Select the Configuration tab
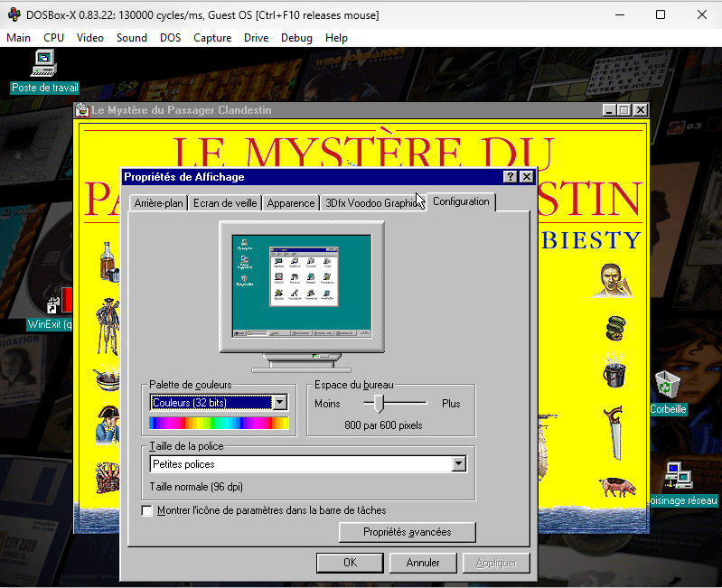 click(x=461, y=201)
